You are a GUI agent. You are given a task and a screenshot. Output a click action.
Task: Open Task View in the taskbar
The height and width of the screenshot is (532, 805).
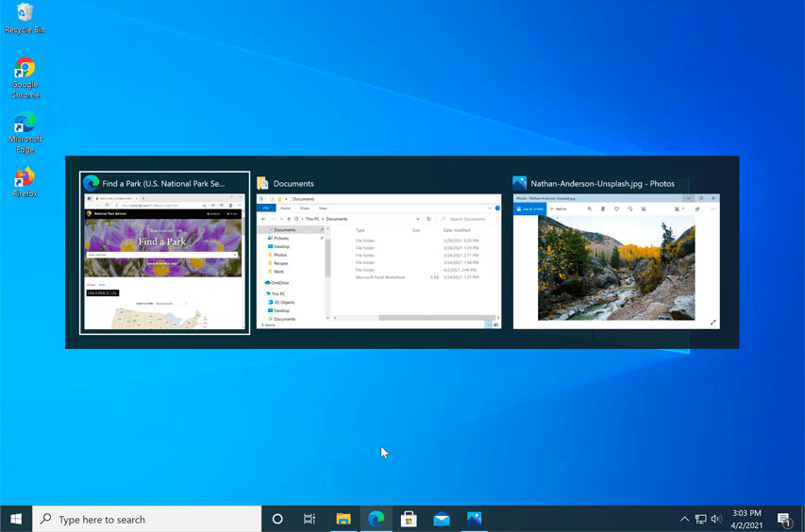pos(310,519)
